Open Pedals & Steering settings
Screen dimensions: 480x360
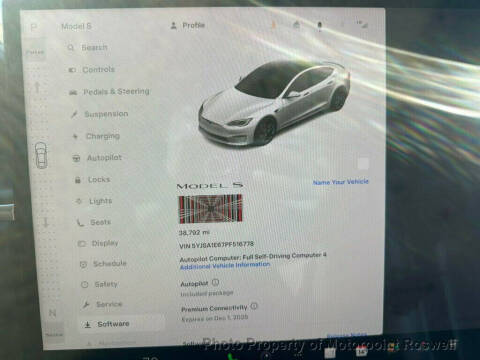click(109, 92)
